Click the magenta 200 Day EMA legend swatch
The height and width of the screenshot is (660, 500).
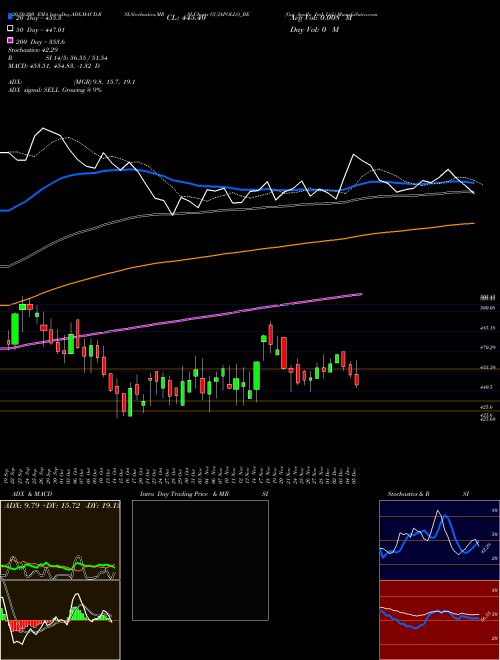click(10, 41)
